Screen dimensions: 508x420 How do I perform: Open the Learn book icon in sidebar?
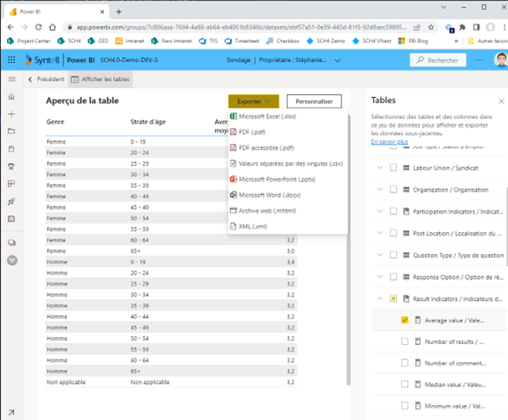pyautogui.click(x=11, y=219)
